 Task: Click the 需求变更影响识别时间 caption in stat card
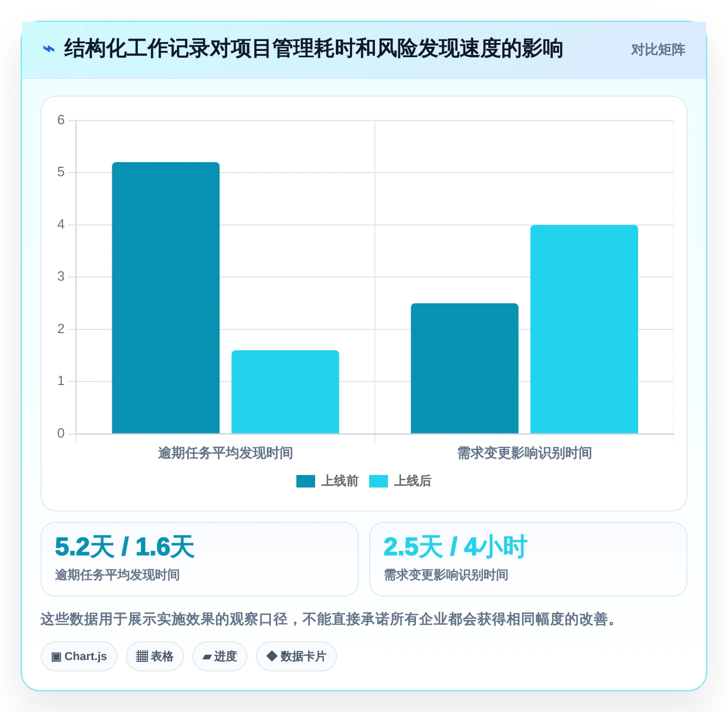tap(446, 575)
